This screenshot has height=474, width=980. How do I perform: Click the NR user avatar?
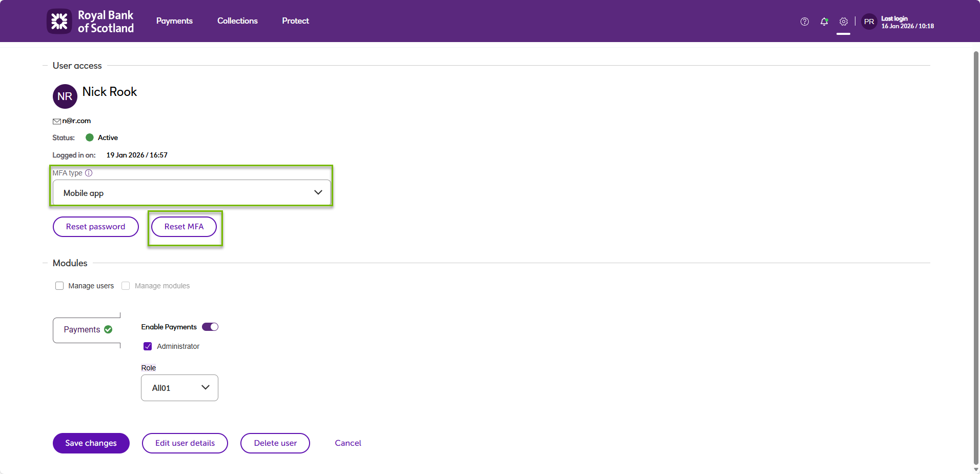pos(65,96)
